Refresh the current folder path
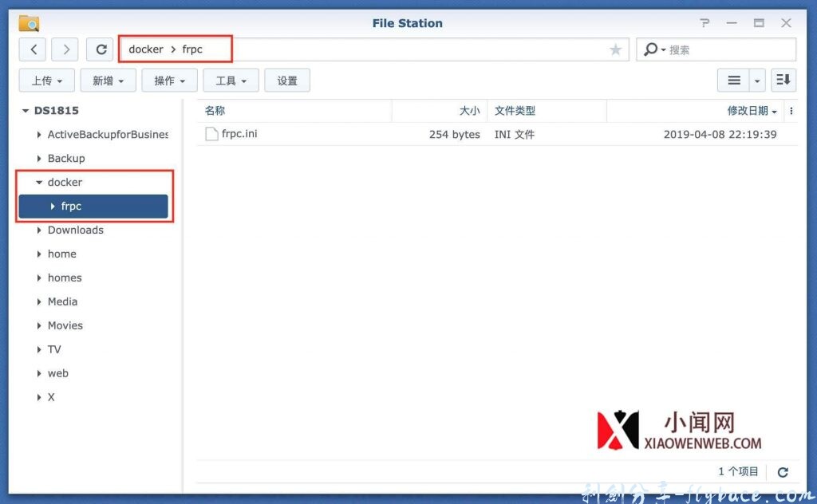Image resolution: width=817 pixels, height=504 pixels. click(x=100, y=49)
